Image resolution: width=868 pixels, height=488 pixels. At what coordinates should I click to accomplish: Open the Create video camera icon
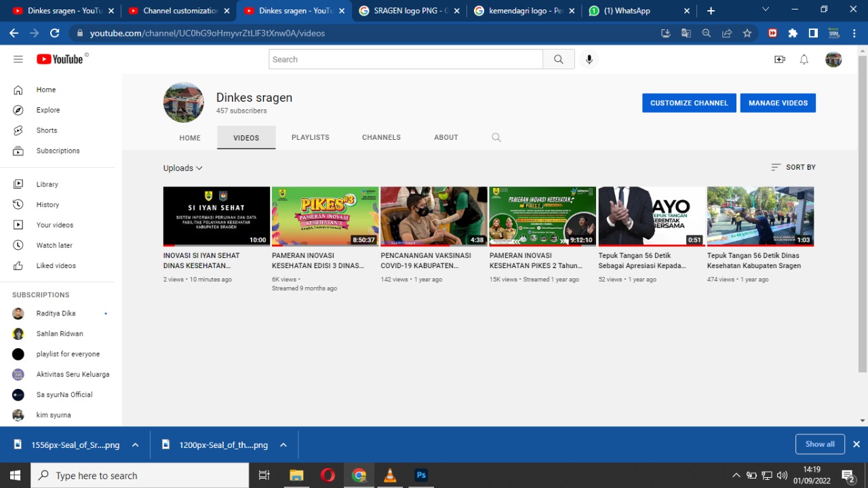tap(779, 59)
